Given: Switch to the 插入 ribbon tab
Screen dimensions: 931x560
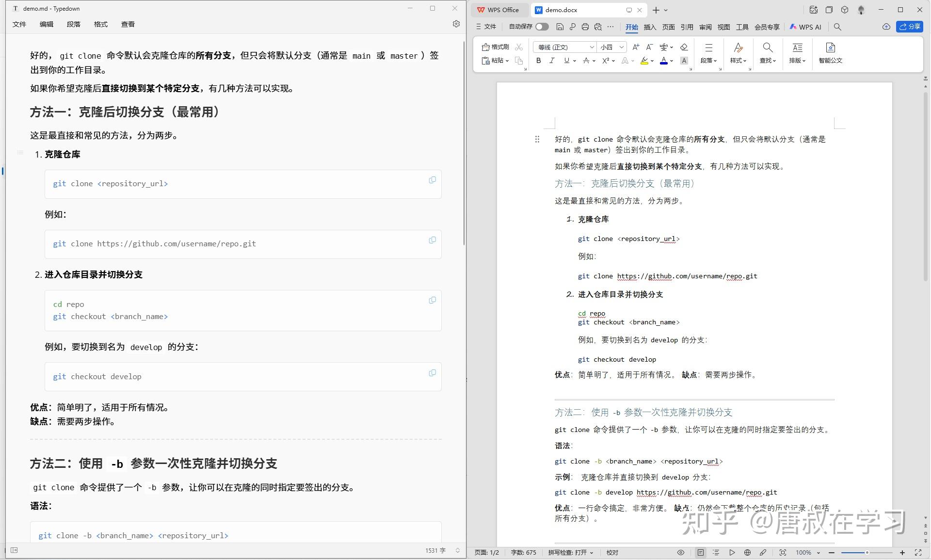Looking at the screenshot, I should (x=650, y=28).
